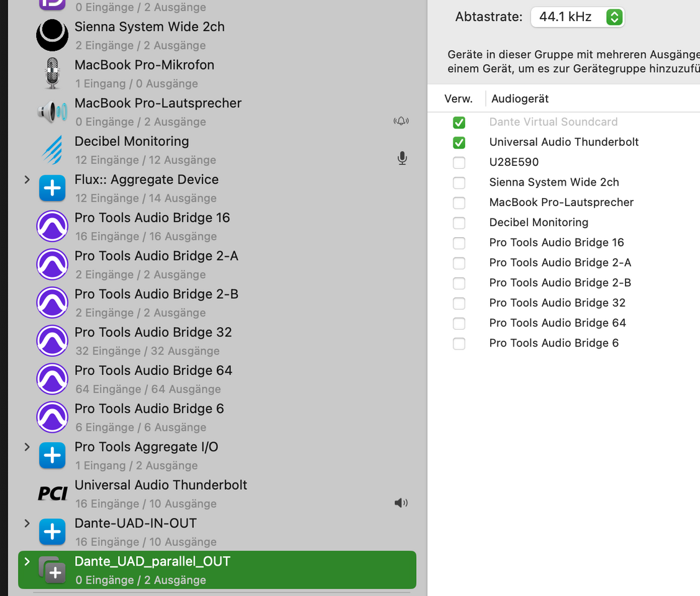Viewport: 700px width, 596px height.
Task: Uncheck the Dante Virtual Soundcard checkbox
Action: [459, 122]
